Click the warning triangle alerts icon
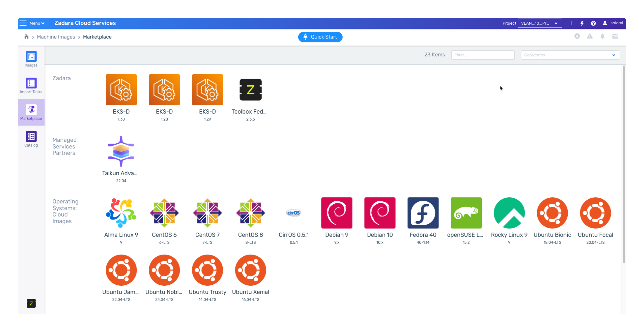The height and width of the screenshot is (332, 644). pos(590,36)
